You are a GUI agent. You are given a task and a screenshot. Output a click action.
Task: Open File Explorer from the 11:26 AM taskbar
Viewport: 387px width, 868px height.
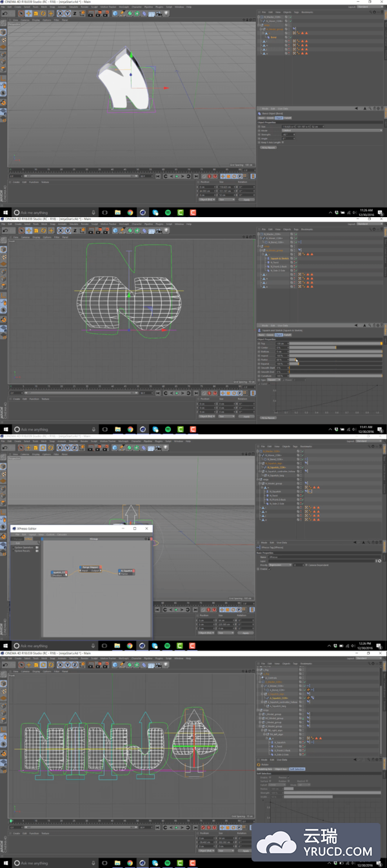[118, 212]
